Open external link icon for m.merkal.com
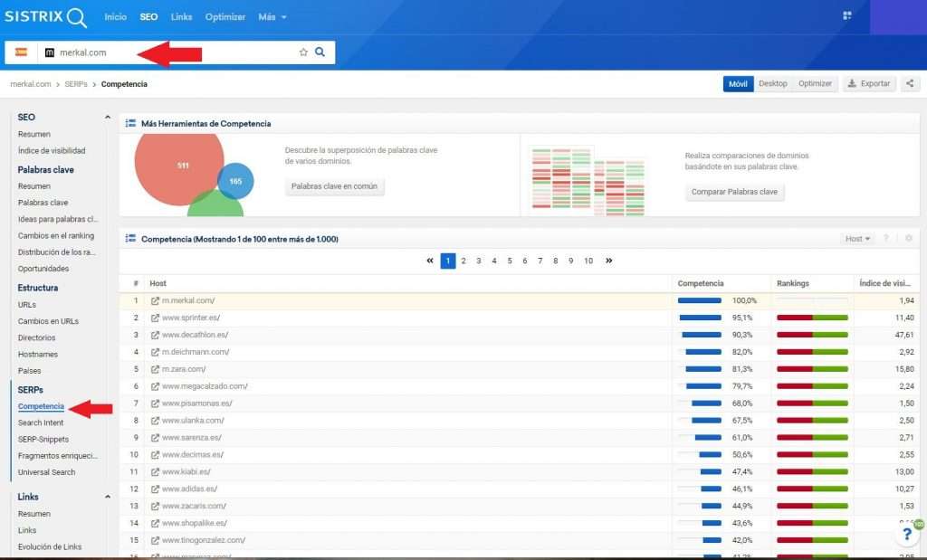The image size is (927, 560). point(155,300)
